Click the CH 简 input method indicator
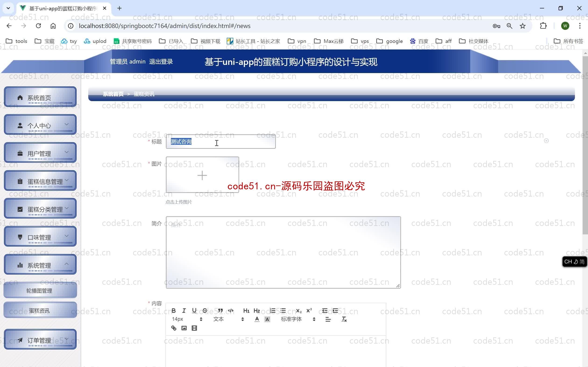Image resolution: width=588 pixels, height=367 pixels. [x=574, y=262]
